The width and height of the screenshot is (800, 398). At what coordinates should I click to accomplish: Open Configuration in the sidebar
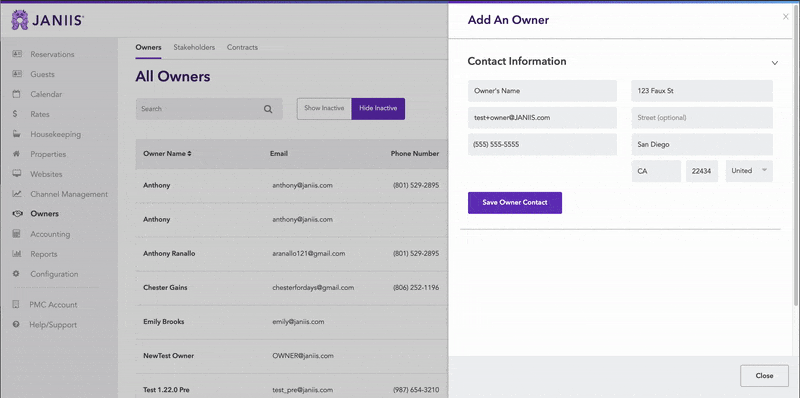pyautogui.click(x=54, y=274)
